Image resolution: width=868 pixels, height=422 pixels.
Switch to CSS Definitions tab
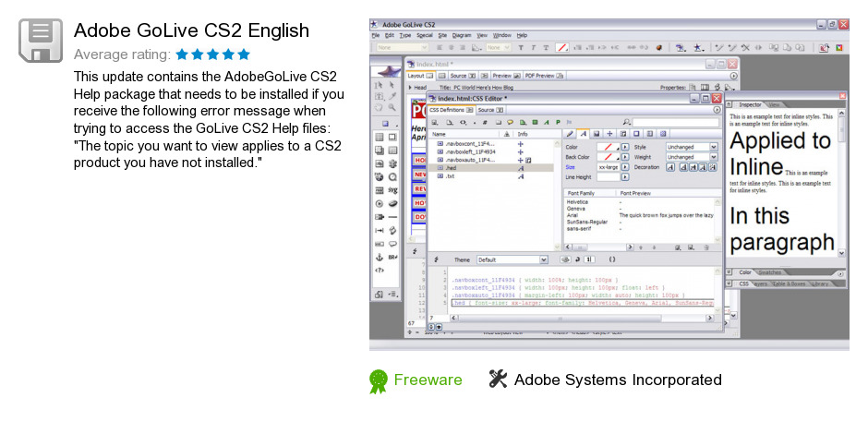[x=451, y=110]
